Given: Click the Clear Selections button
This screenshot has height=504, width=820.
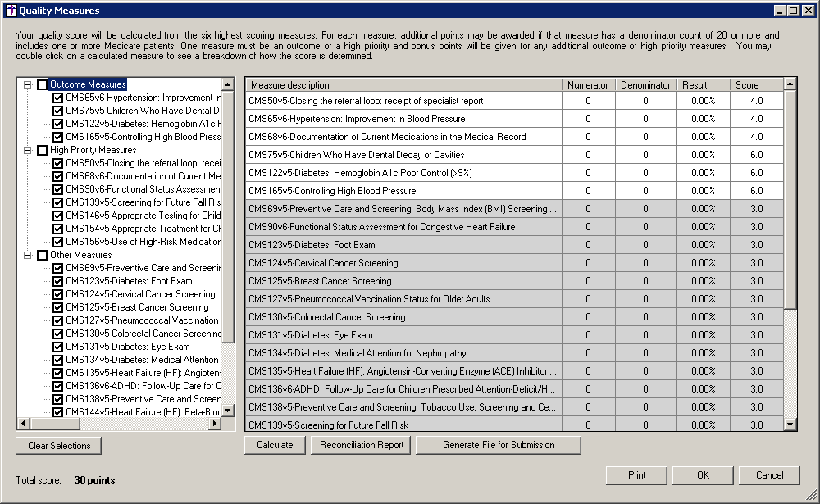Looking at the screenshot, I should coord(58,446).
